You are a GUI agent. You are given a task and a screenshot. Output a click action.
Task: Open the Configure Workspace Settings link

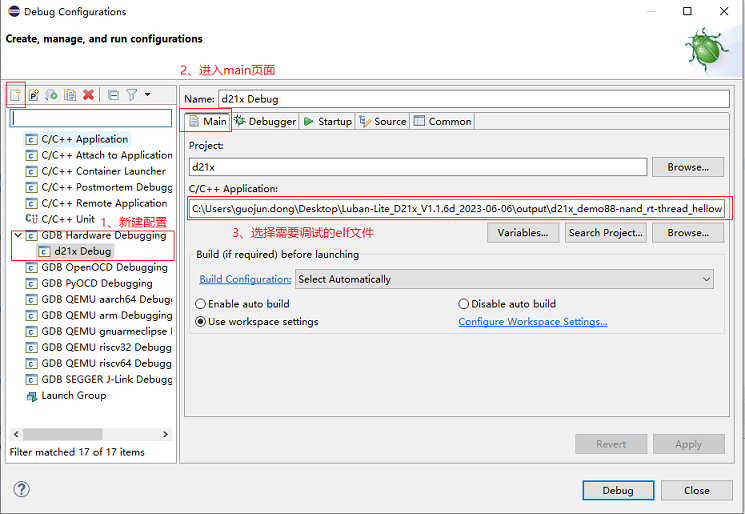532,322
